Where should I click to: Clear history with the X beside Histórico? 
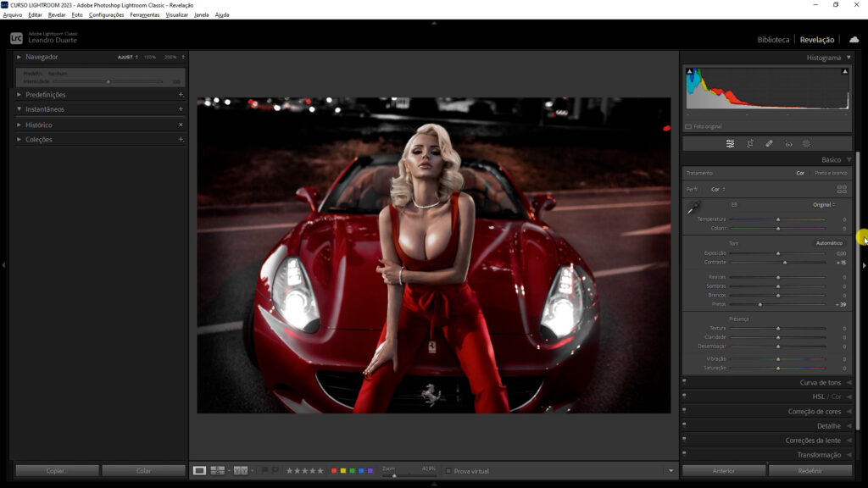pyautogui.click(x=181, y=125)
